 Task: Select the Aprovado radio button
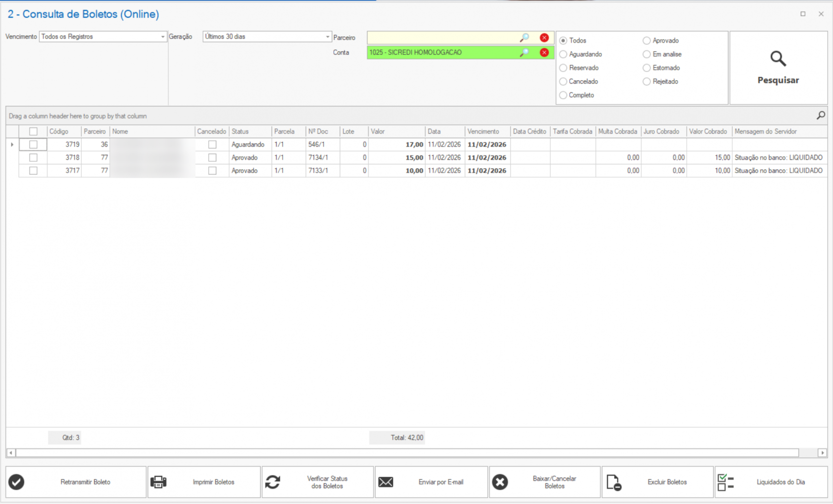647,41
